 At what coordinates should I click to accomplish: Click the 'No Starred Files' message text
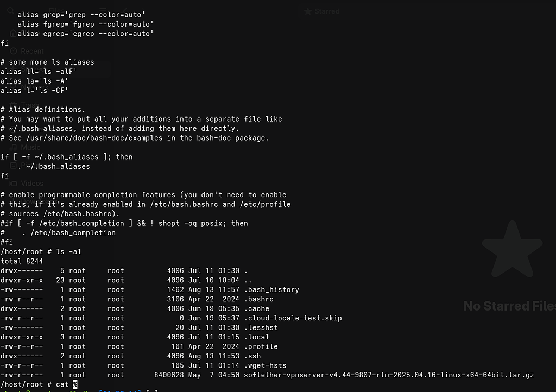click(509, 306)
